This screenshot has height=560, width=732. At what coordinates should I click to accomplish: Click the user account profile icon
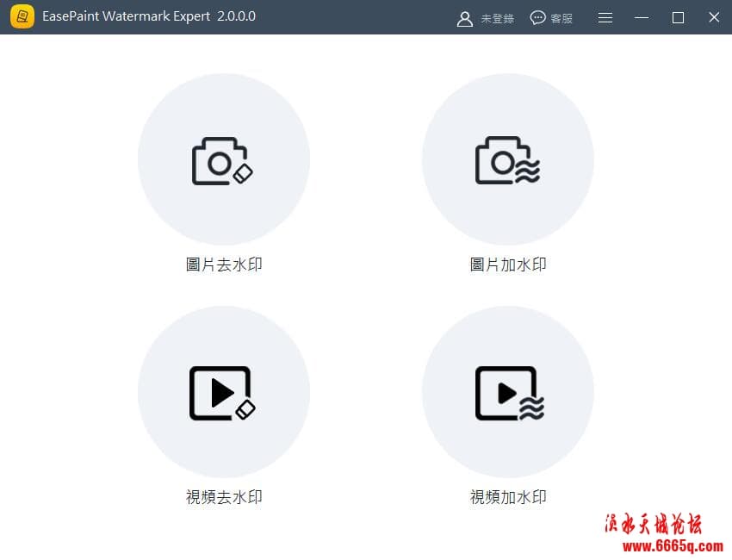[464, 19]
